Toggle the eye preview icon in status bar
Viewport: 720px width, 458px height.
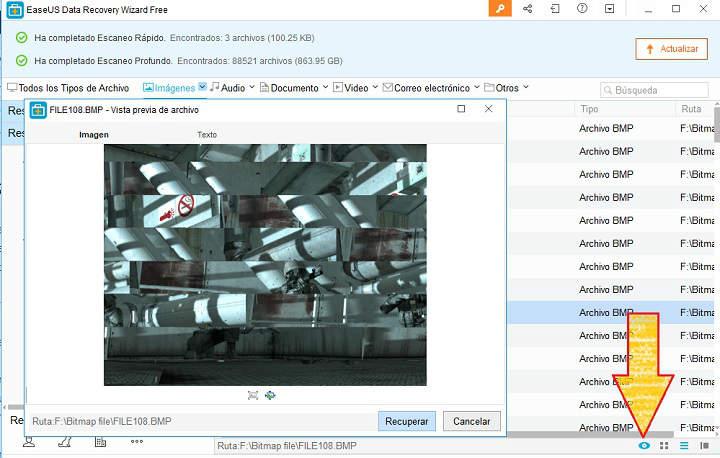pyautogui.click(x=644, y=445)
